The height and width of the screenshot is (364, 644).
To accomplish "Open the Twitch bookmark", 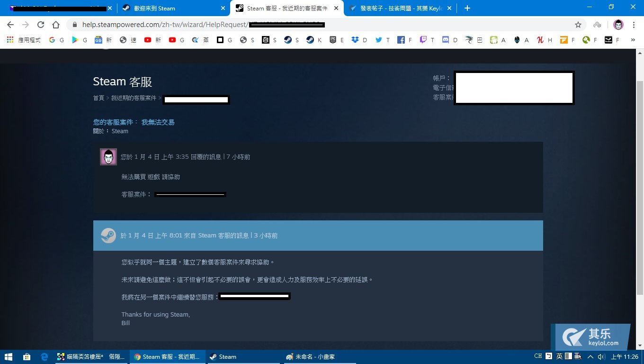I will point(427,40).
